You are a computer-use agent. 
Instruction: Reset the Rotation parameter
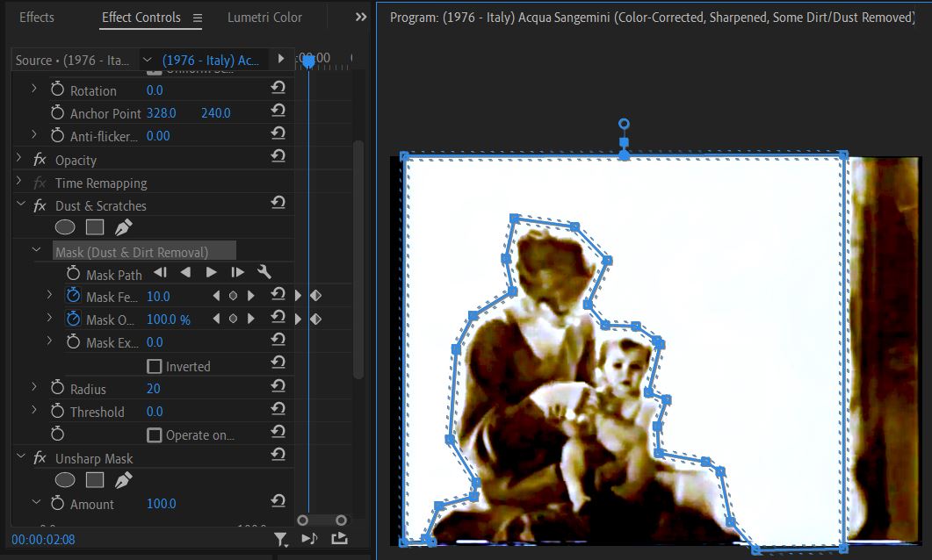[x=278, y=88]
